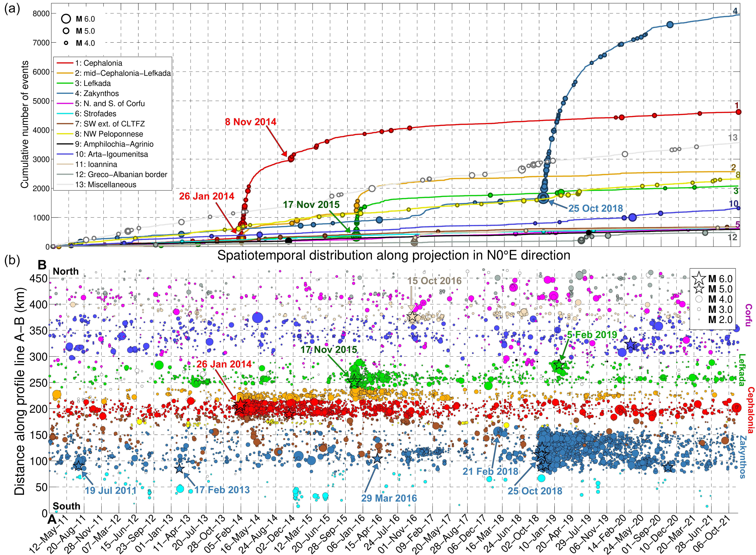Click the M 5.0 star in the lower legend
Screen dimensions: 756x555
pyautogui.click(x=699, y=289)
